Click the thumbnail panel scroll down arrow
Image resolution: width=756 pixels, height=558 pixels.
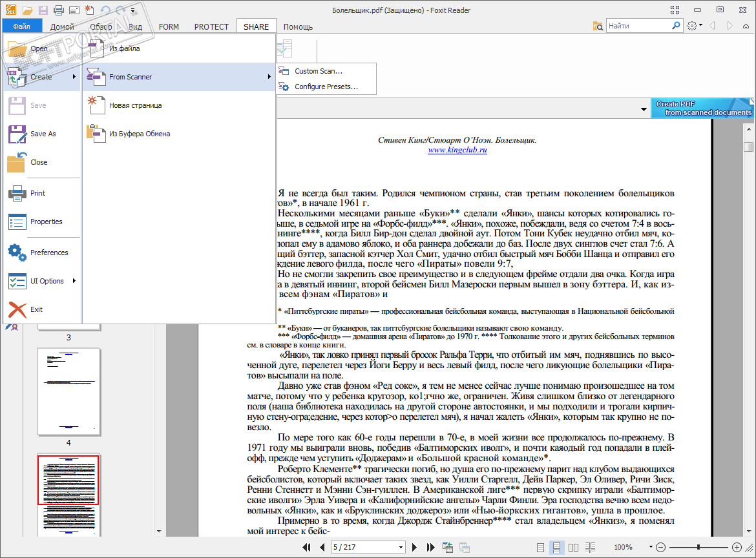click(x=159, y=532)
